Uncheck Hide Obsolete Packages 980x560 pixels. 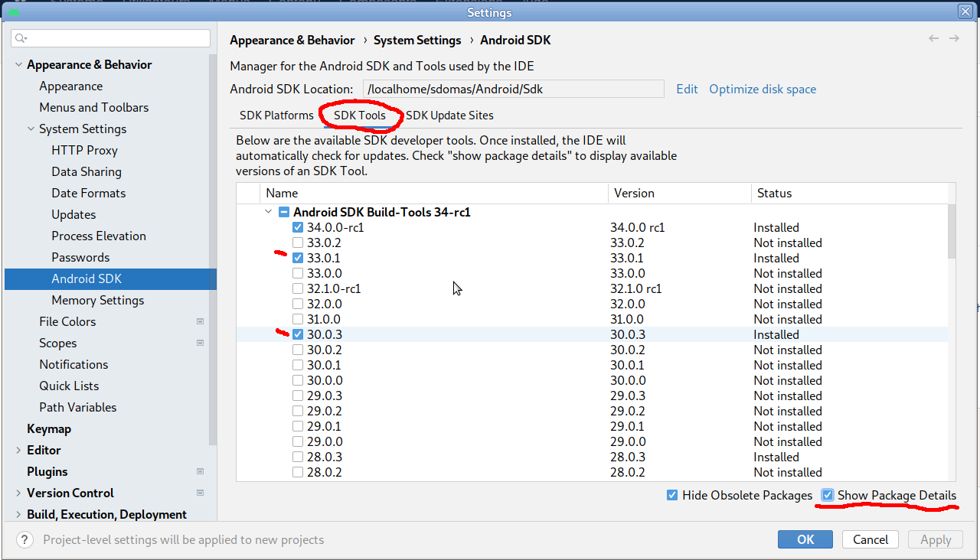[x=671, y=495]
